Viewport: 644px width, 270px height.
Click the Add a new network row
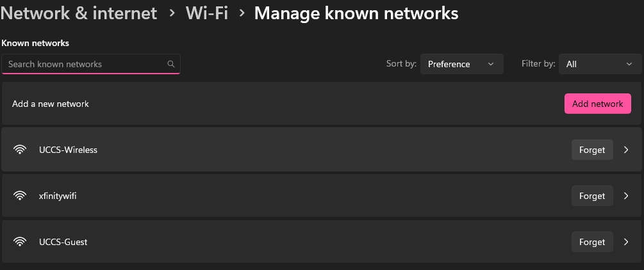click(322, 104)
